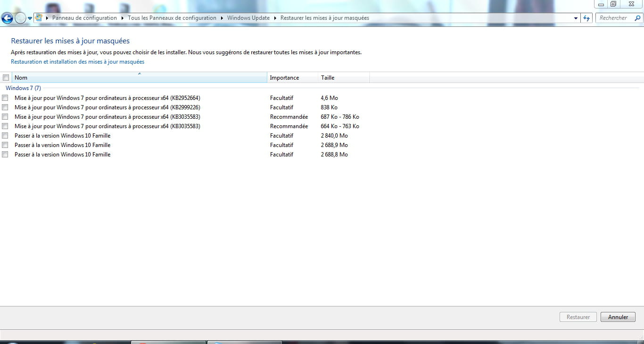644x344 pixels.
Task: Sort by the 'Taille' column header
Action: tap(344, 78)
